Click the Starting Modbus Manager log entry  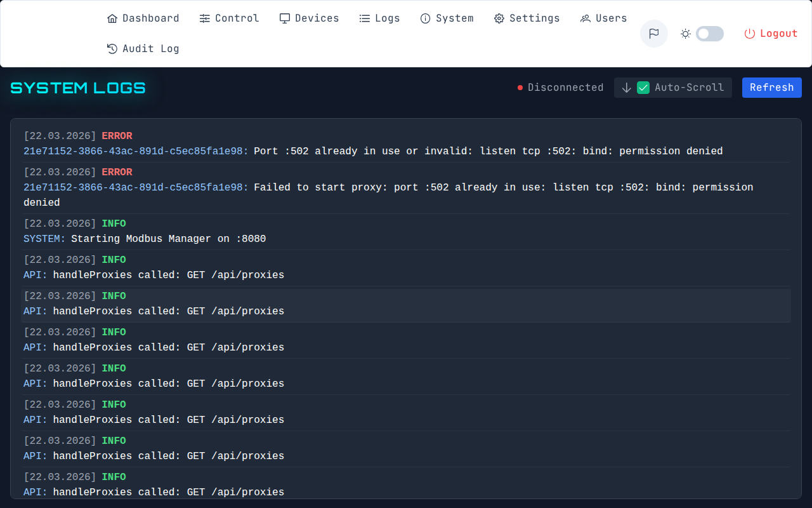click(406, 232)
